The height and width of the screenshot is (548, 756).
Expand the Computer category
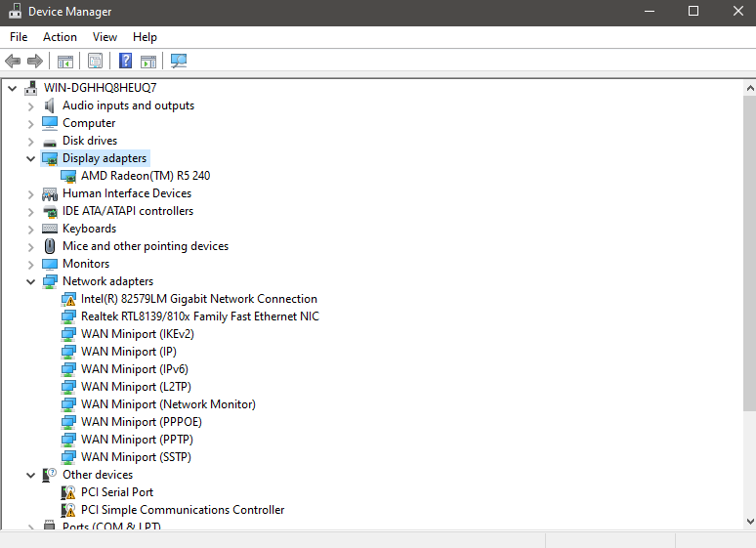(x=31, y=124)
